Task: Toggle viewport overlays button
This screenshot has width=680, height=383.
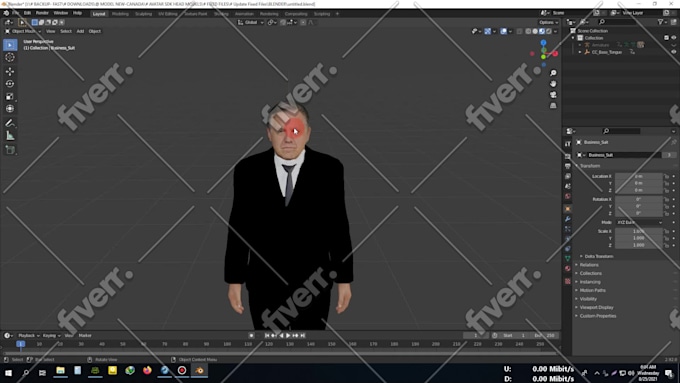Action: [x=503, y=31]
